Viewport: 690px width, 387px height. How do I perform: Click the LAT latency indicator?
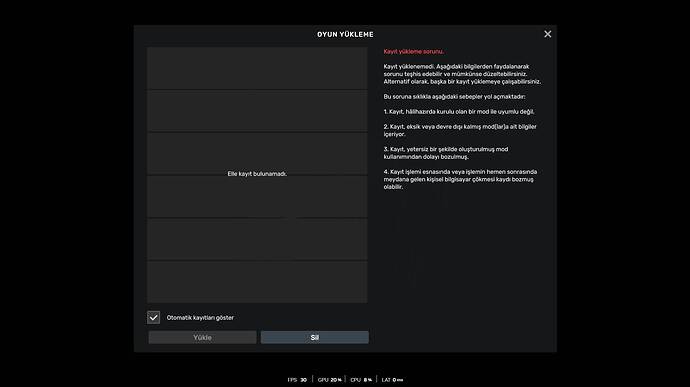coord(393,380)
